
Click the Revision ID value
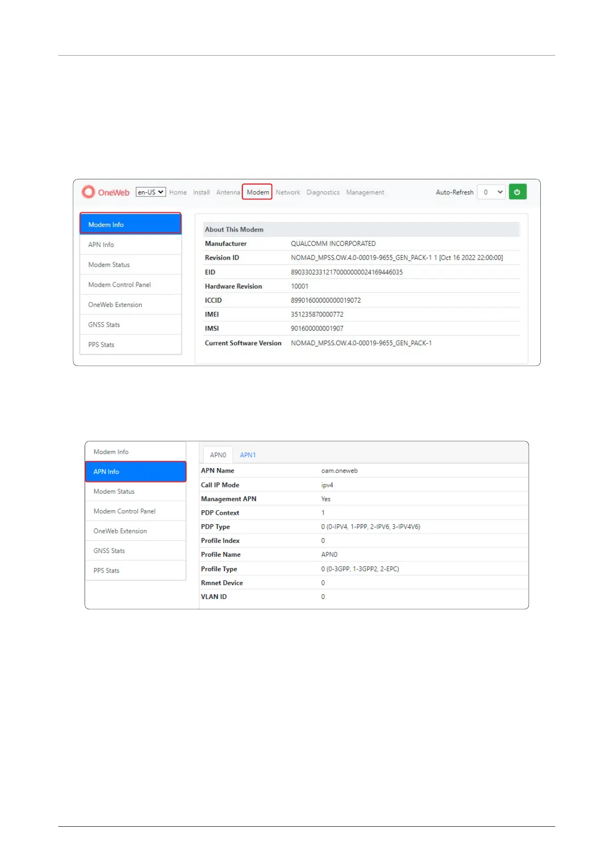click(x=397, y=258)
